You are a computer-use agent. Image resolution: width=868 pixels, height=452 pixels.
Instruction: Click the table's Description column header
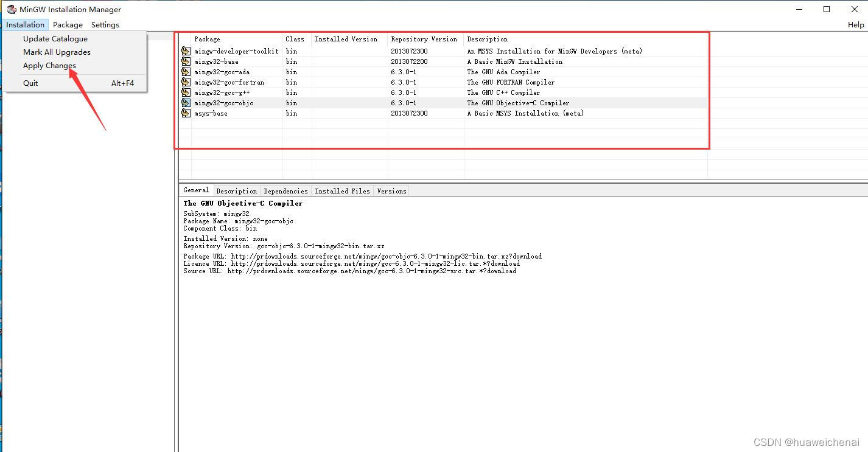(586, 39)
